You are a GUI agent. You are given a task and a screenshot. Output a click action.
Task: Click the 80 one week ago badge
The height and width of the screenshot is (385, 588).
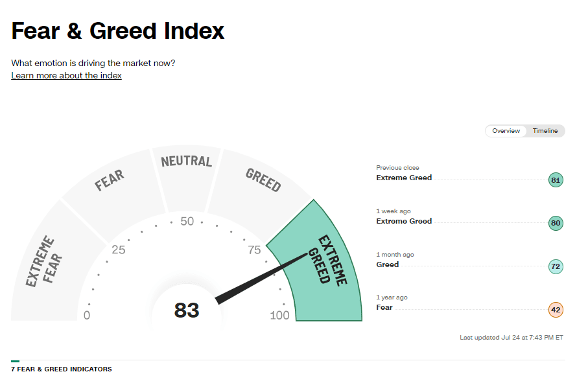(x=556, y=224)
